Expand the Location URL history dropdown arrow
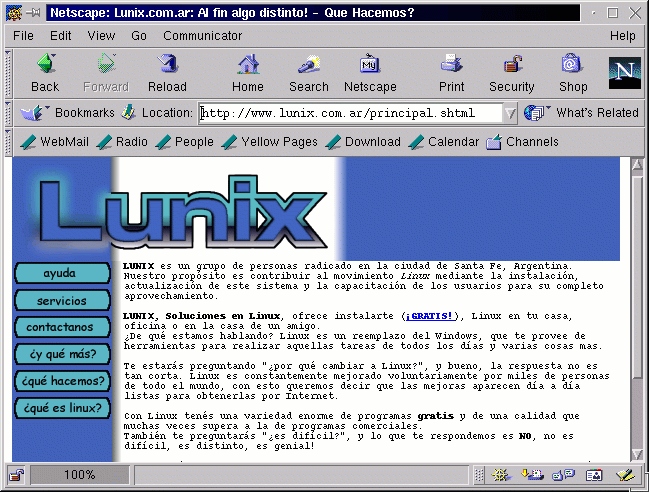The image size is (649, 492). 511,113
